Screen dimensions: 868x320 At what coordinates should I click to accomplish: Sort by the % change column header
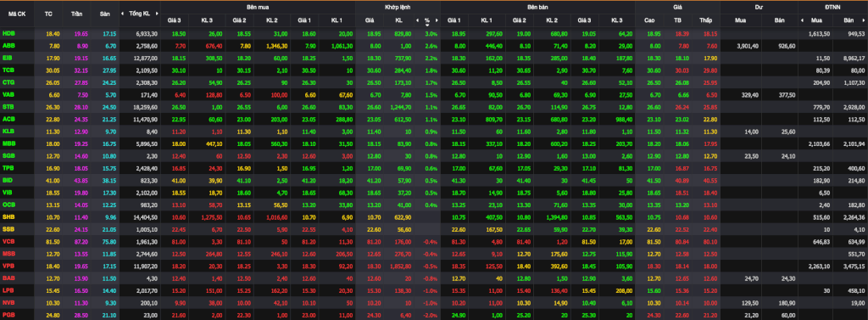click(x=427, y=21)
